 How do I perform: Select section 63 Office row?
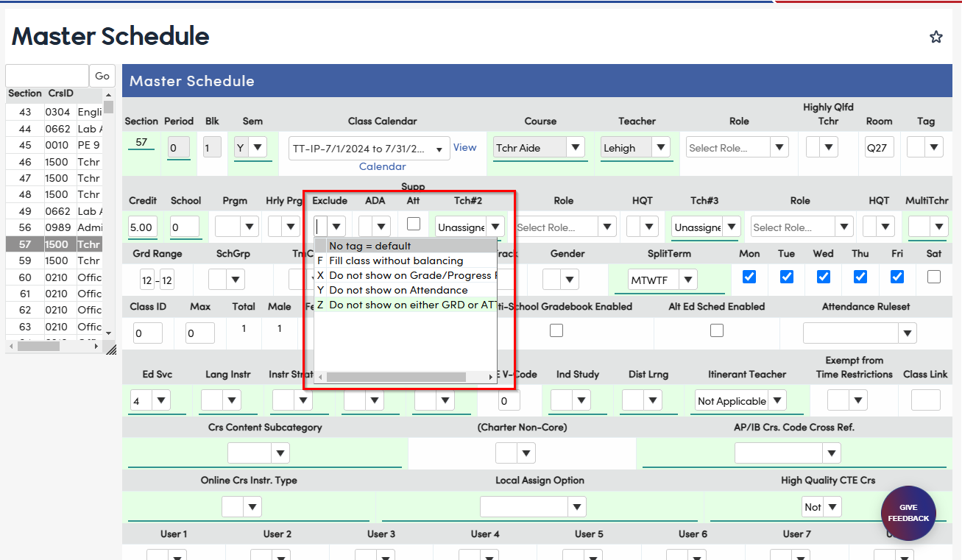54,327
